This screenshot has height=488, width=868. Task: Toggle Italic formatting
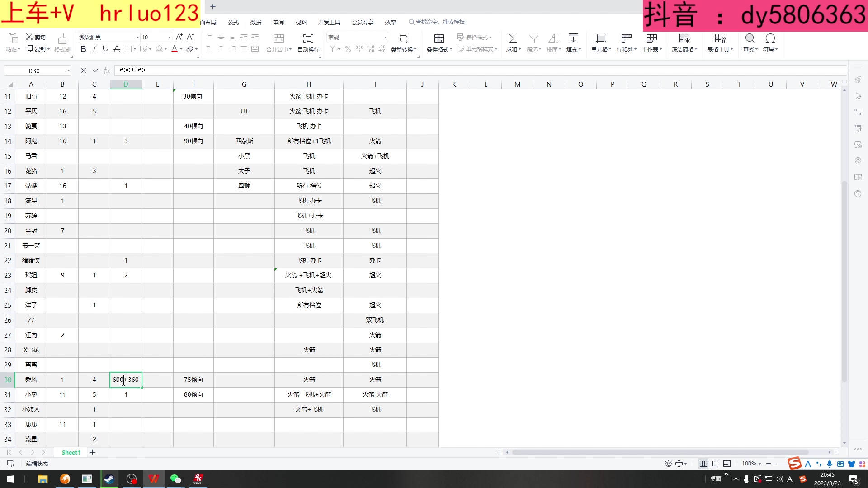point(94,49)
